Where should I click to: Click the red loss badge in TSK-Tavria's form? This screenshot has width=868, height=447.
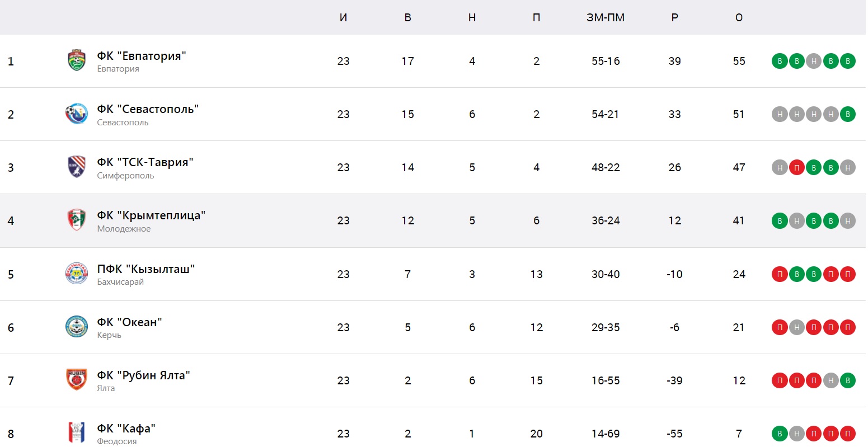point(796,167)
